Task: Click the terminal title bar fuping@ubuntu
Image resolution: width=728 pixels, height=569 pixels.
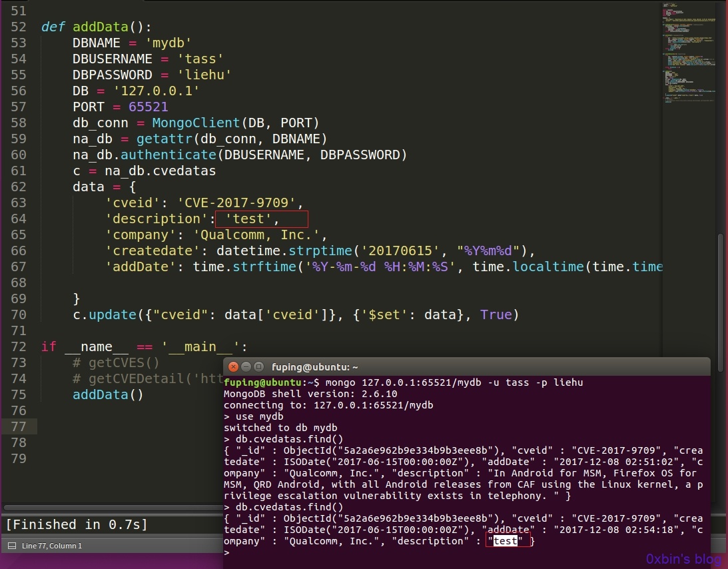Action: 467,367
